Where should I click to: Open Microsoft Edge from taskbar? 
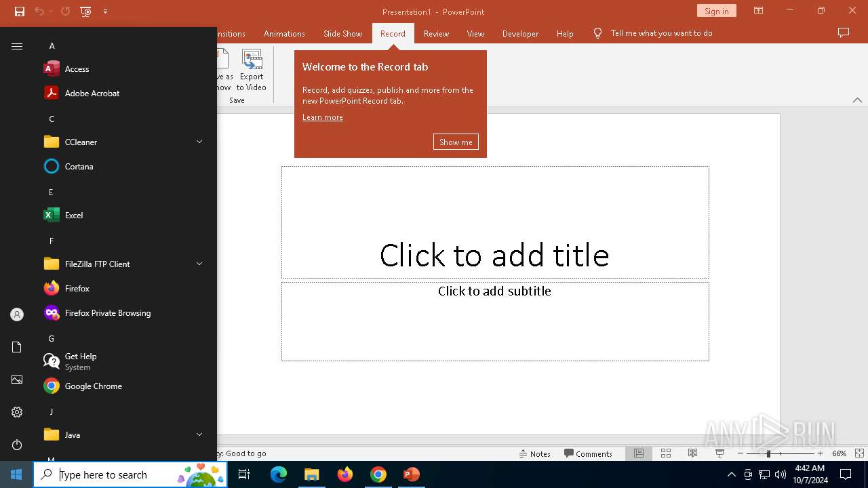pyautogui.click(x=279, y=474)
